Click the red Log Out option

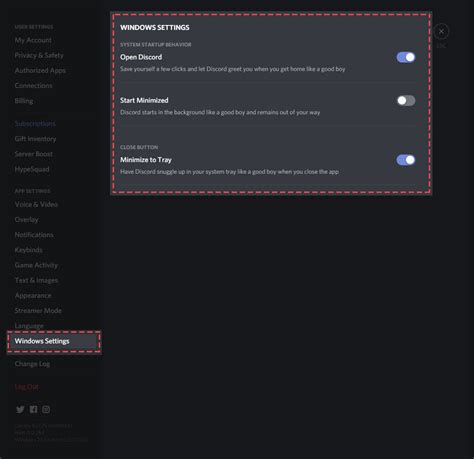[26, 387]
